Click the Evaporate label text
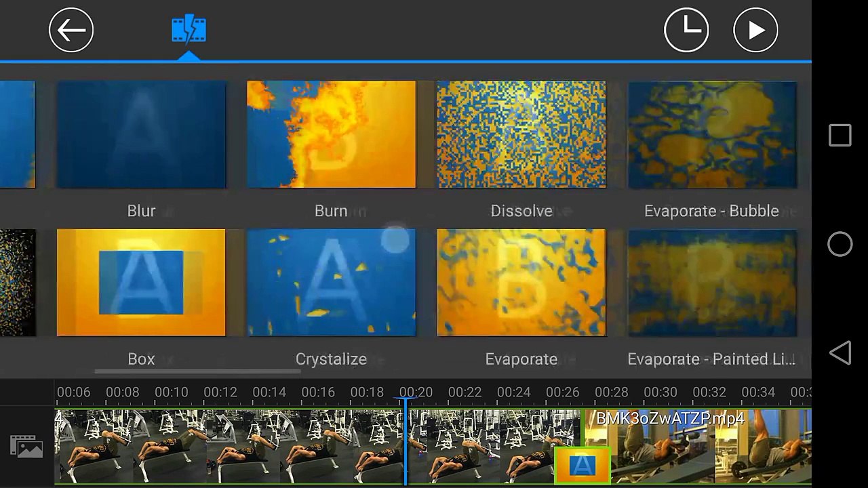 coord(521,359)
